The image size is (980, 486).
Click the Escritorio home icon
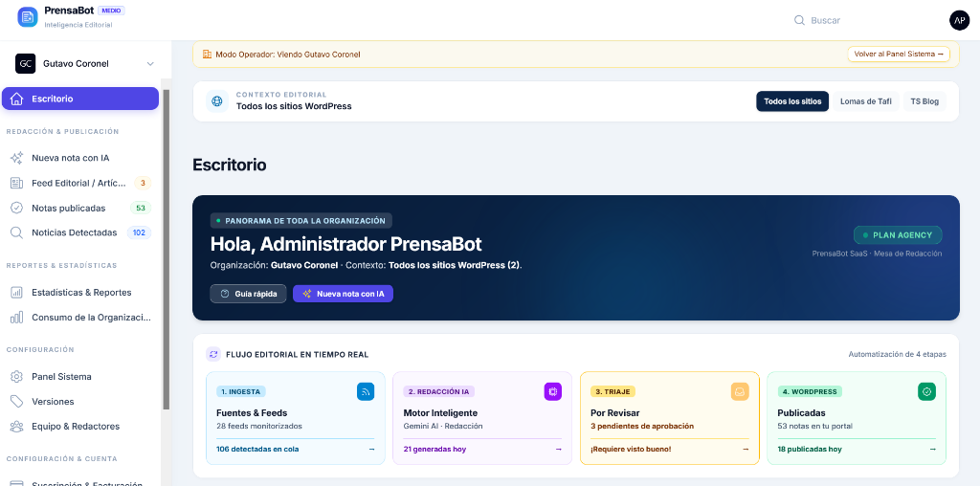[x=17, y=99]
